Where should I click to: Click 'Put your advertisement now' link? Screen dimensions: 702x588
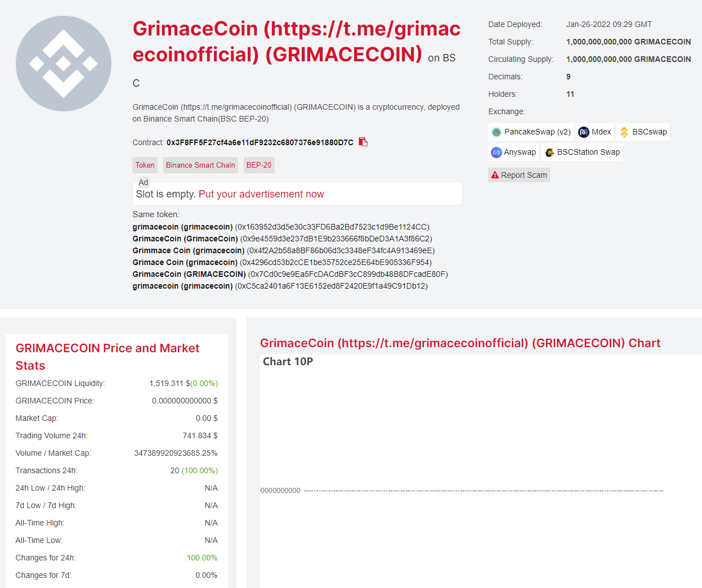261,194
